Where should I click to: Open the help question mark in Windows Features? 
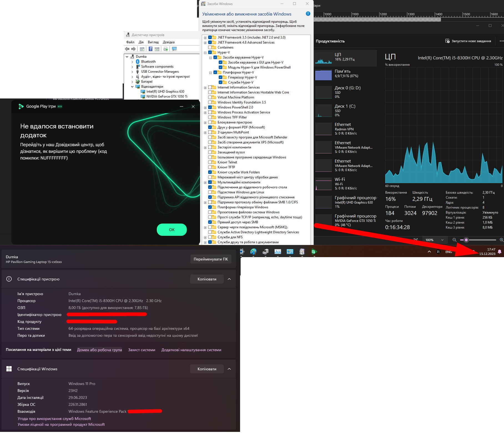[x=308, y=14]
